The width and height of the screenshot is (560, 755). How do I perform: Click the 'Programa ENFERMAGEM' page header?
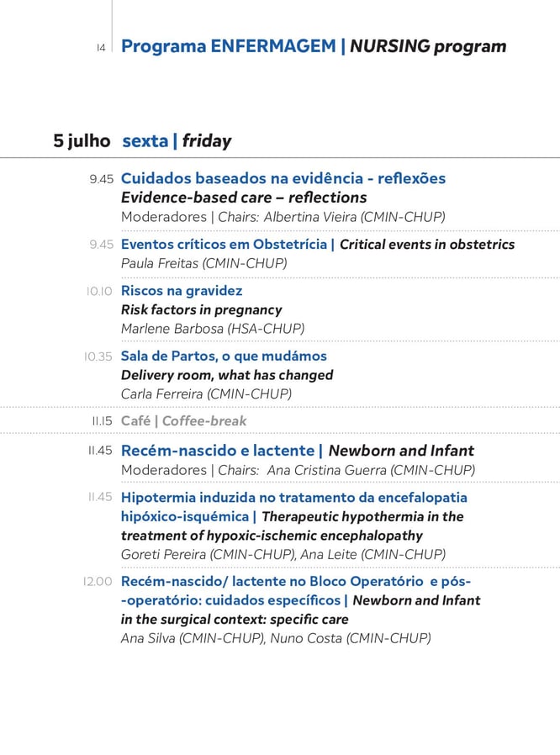(x=229, y=46)
